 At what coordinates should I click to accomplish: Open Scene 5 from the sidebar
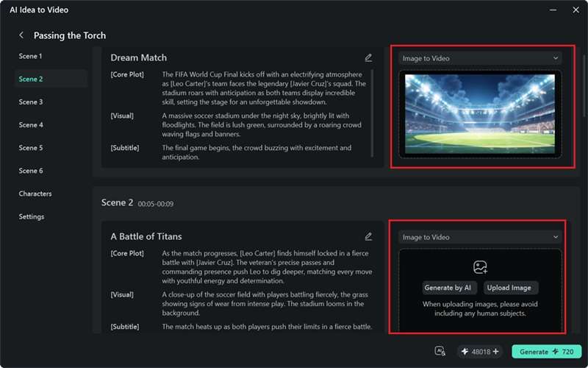pos(31,148)
